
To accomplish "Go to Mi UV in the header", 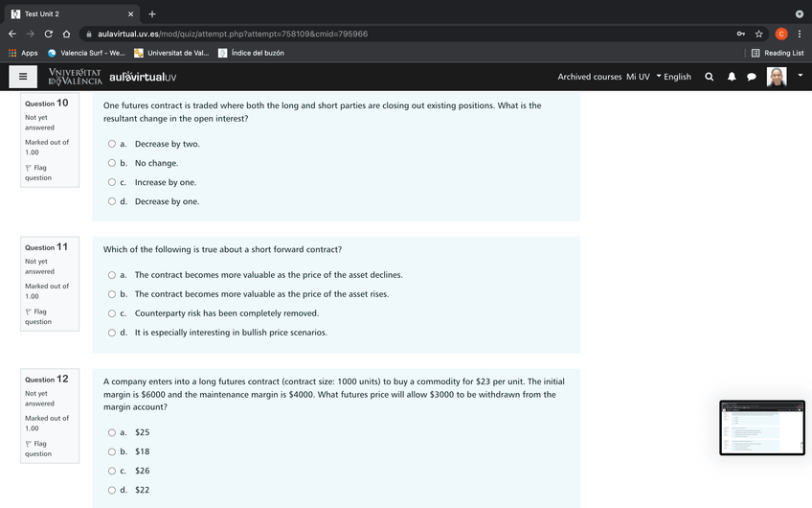I will (637, 77).
